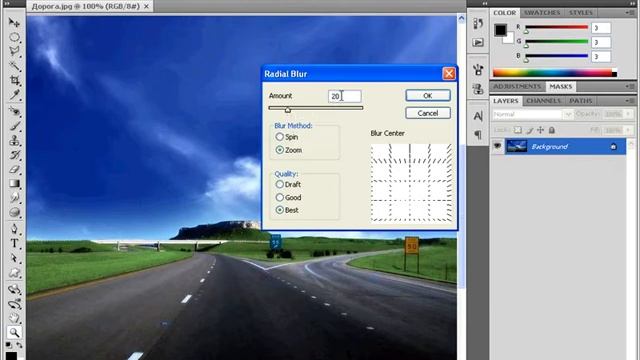
Task: Select the Clone Stamp tool
Action: coord(14,140)
